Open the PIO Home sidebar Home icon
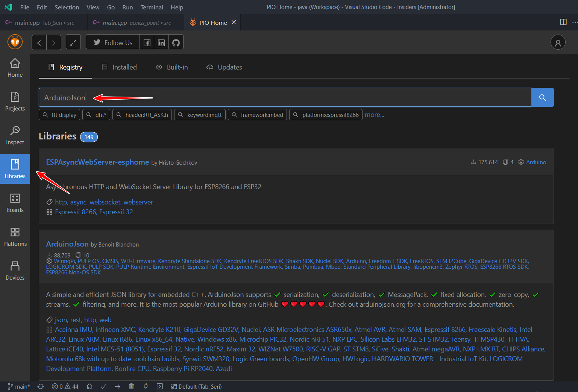 pyautogui.click(x=15, y=68)
